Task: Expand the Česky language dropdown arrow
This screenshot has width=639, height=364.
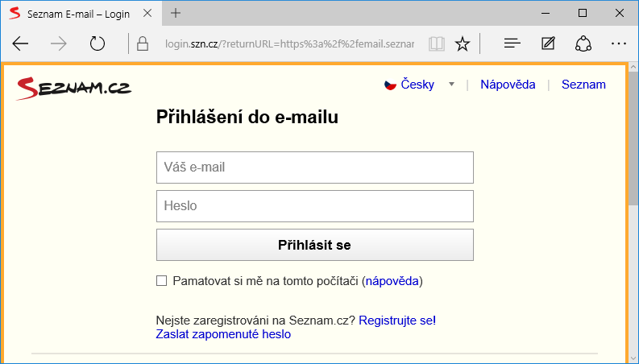Action: click(452, 85)
